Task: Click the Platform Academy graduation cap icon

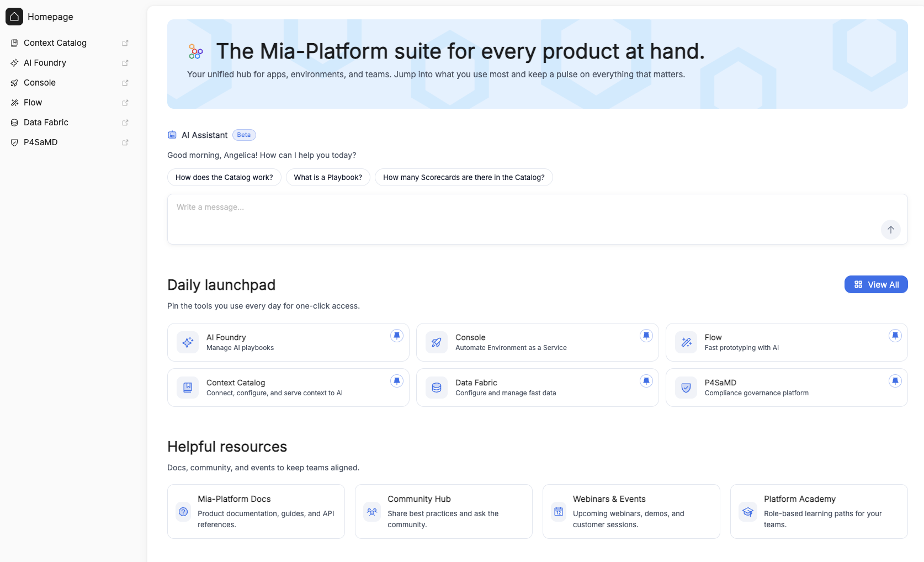Action: [x=748, y=512]
